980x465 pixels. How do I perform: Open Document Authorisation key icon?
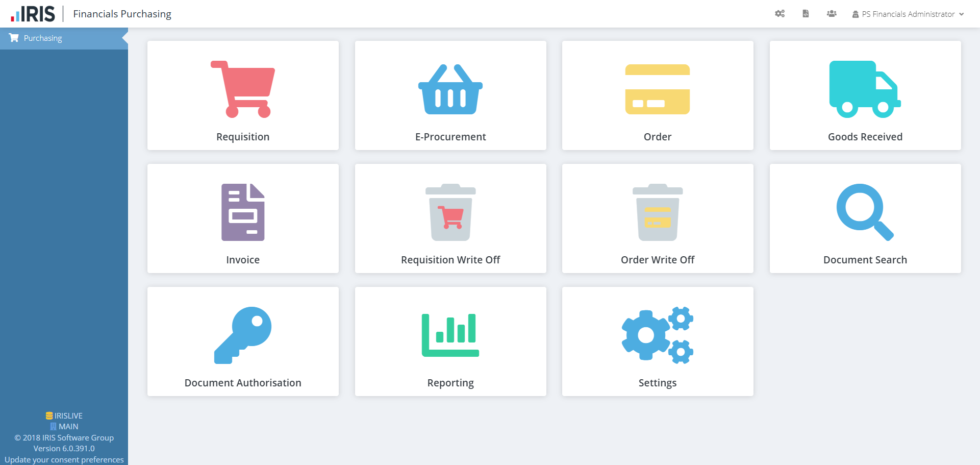click(243, 335)
